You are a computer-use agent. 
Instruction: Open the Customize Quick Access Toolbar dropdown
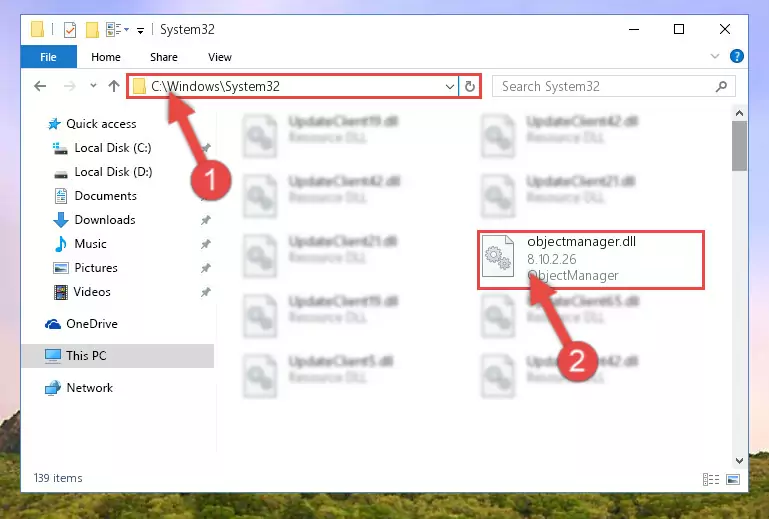(140, 30)
